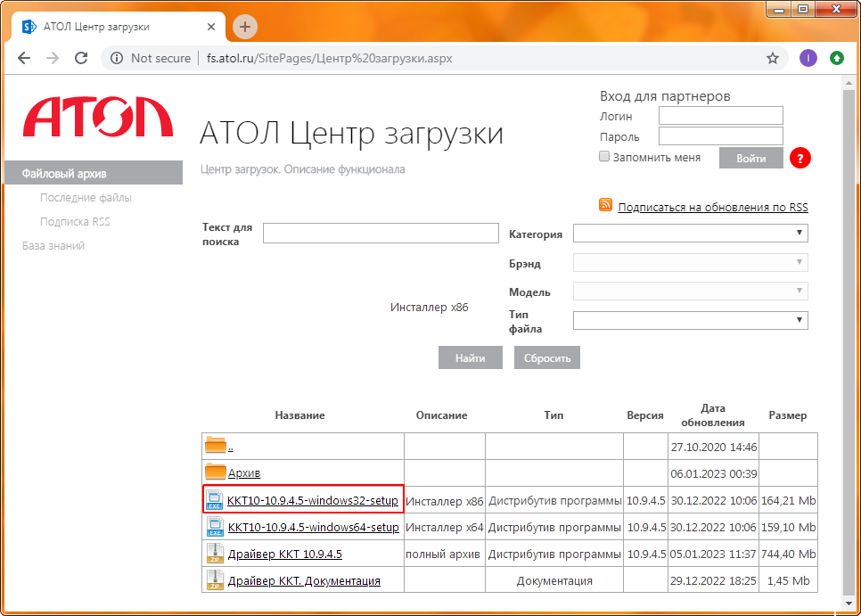Click the site info icon near Not secure
The width and height of the screenshot is (861, 616).
(x=117, y=58)
